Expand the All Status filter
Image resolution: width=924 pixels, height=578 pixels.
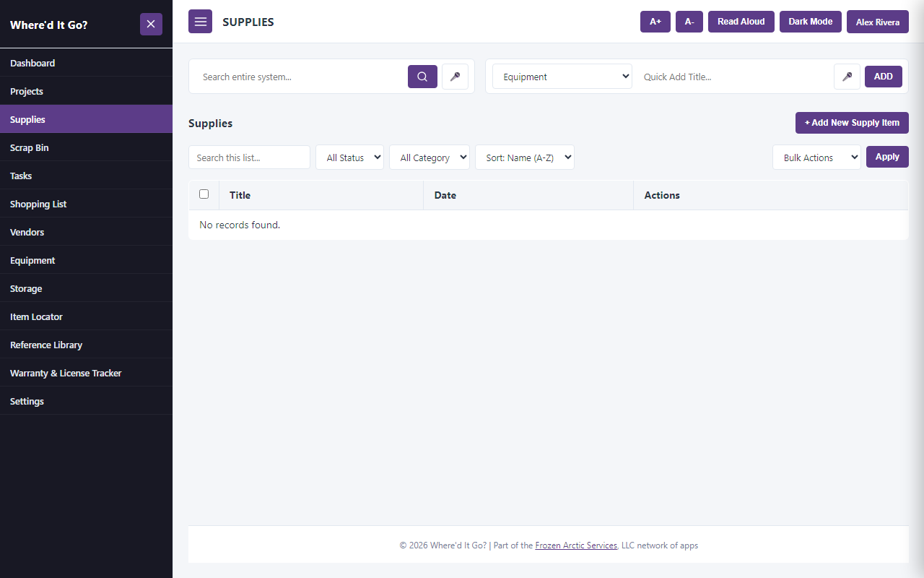click(349, 158)
